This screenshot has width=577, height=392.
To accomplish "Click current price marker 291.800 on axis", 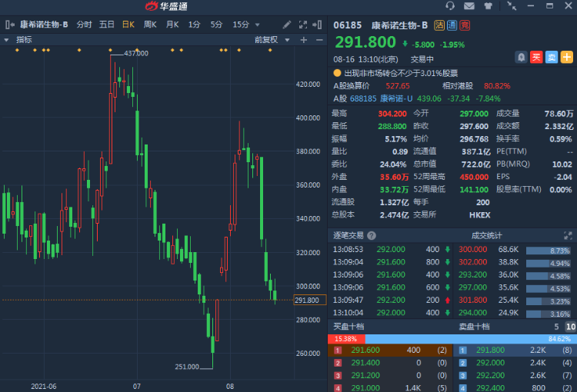I will click(310, 300).
